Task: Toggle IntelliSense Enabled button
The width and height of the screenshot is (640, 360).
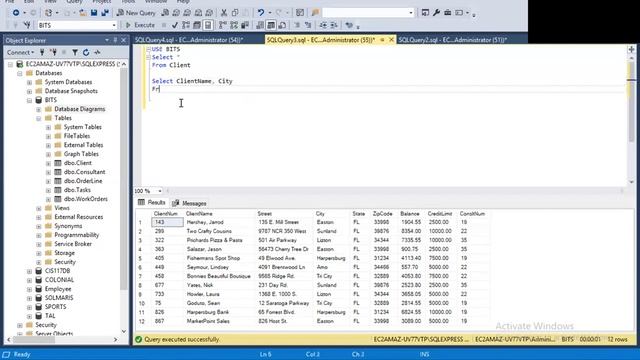Action: click(208, 25)
